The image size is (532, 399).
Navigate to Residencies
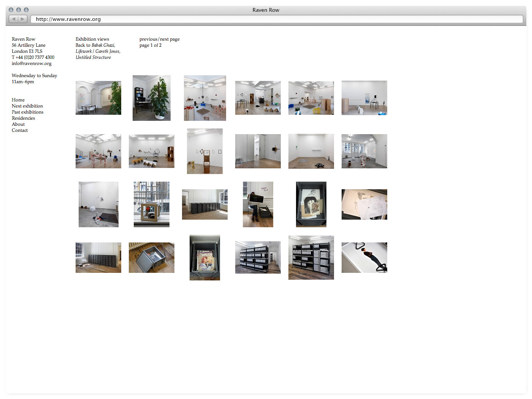click(x=23, y=118)
